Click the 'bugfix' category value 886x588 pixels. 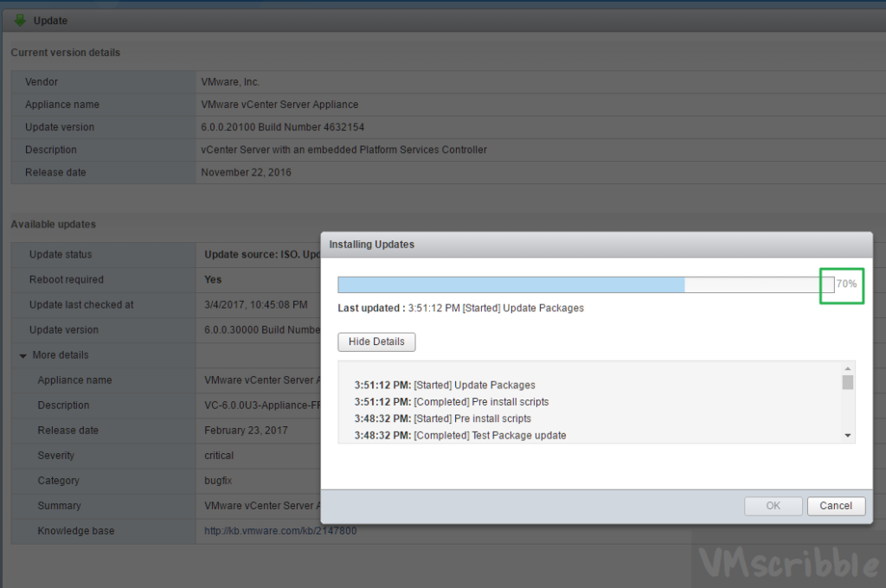click(219, 480)
